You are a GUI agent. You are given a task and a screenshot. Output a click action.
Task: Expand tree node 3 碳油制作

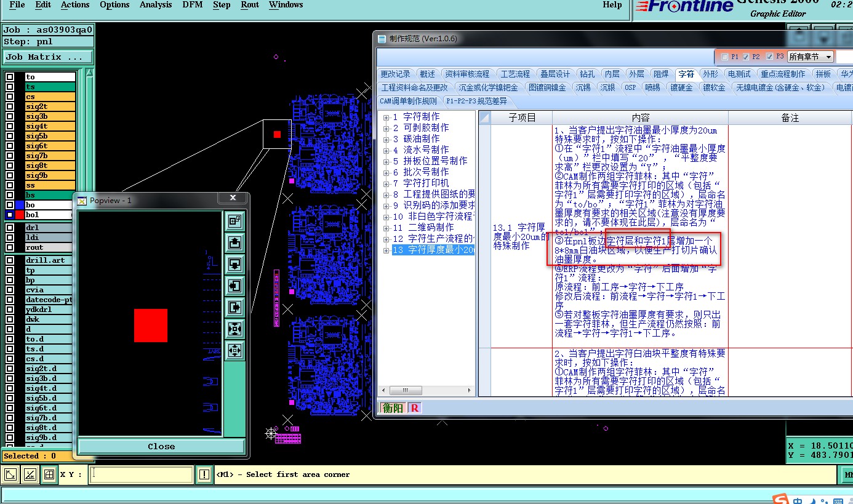click(386, 140)
